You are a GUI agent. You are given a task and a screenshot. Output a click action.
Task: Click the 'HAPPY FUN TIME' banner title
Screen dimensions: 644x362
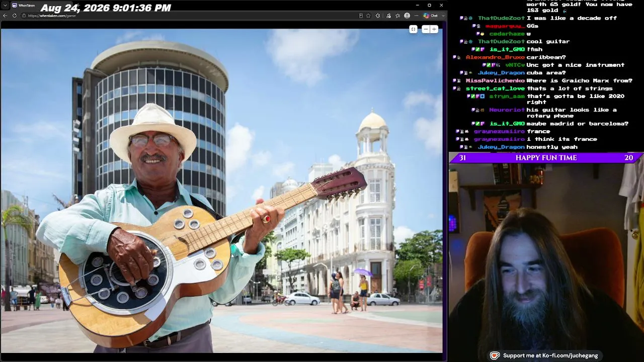coord(546,158)
